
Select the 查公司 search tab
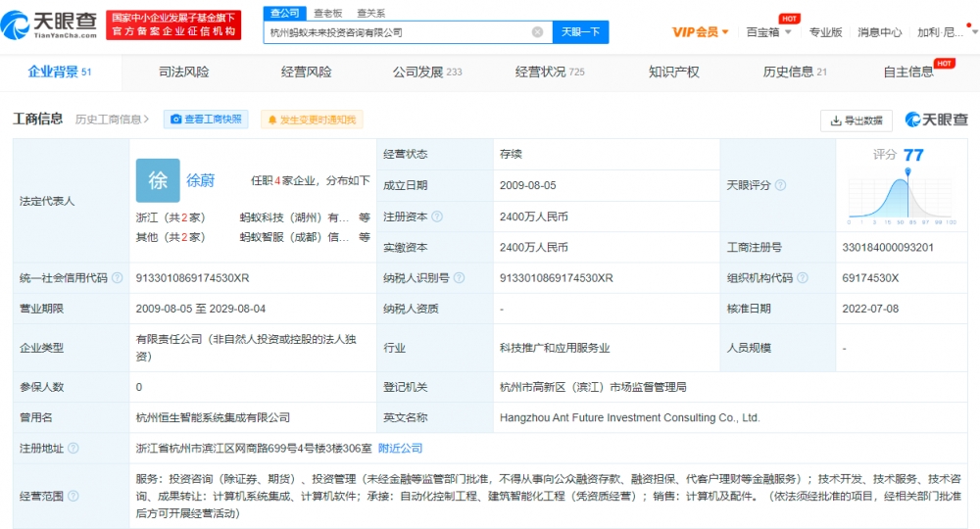click(x=285, y=13)
